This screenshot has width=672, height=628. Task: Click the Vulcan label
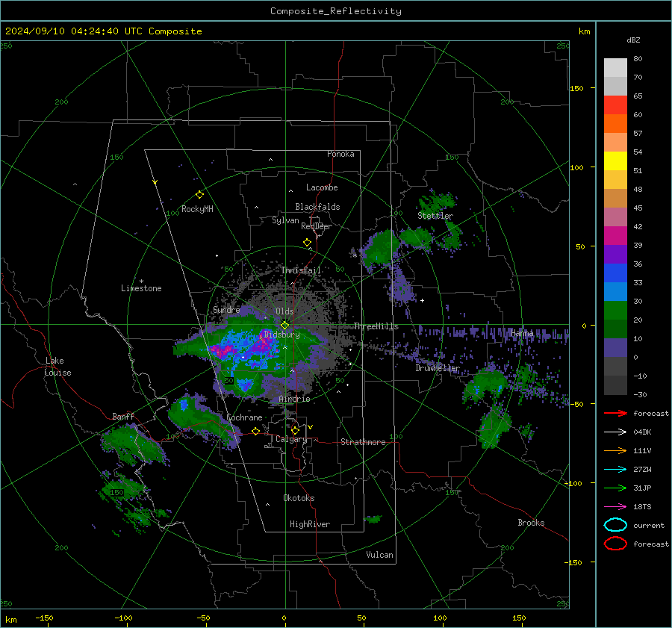tap(379, 555)
